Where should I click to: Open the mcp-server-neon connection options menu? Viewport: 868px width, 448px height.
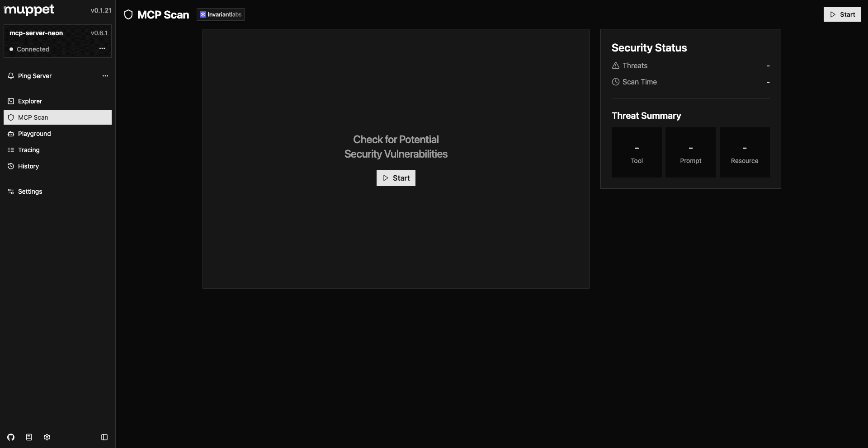pyautogui.click(x=102, y=49)
